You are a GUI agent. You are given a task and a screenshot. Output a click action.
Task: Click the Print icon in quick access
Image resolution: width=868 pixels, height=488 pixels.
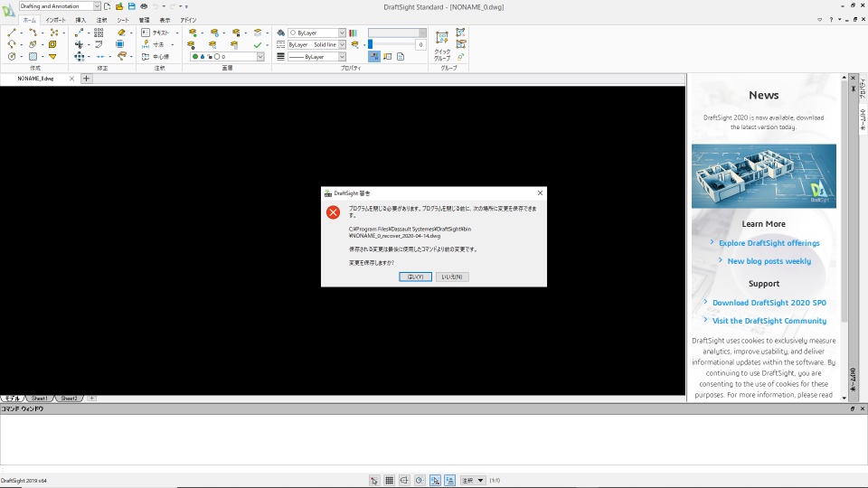pyautogui.click(x=144, y=6)
